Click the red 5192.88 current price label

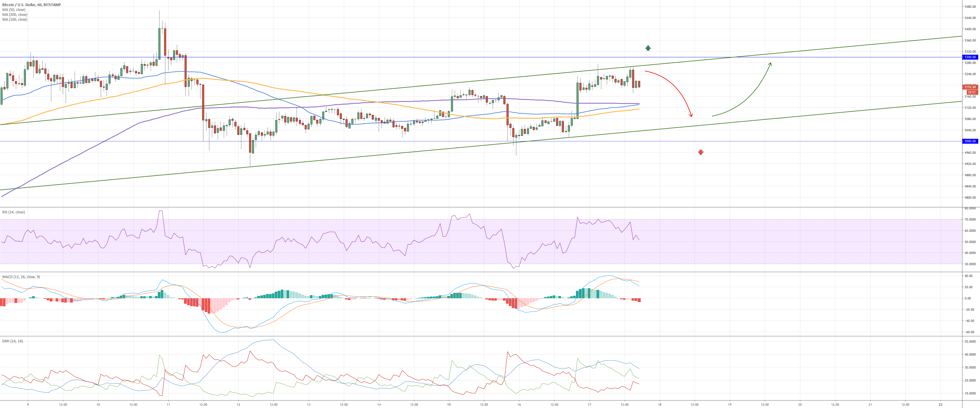pos(971,87)
